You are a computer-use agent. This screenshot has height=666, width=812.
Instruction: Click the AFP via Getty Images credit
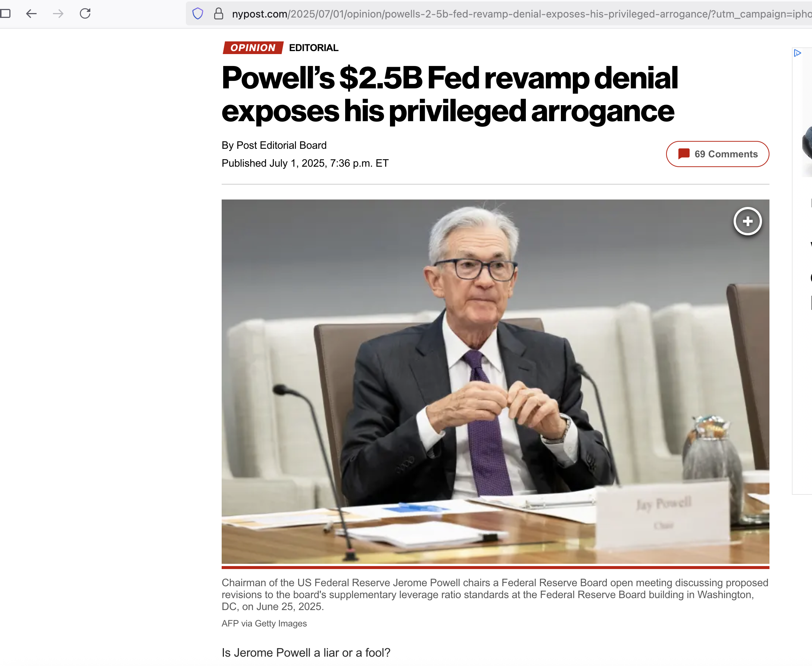click(264, 624)
